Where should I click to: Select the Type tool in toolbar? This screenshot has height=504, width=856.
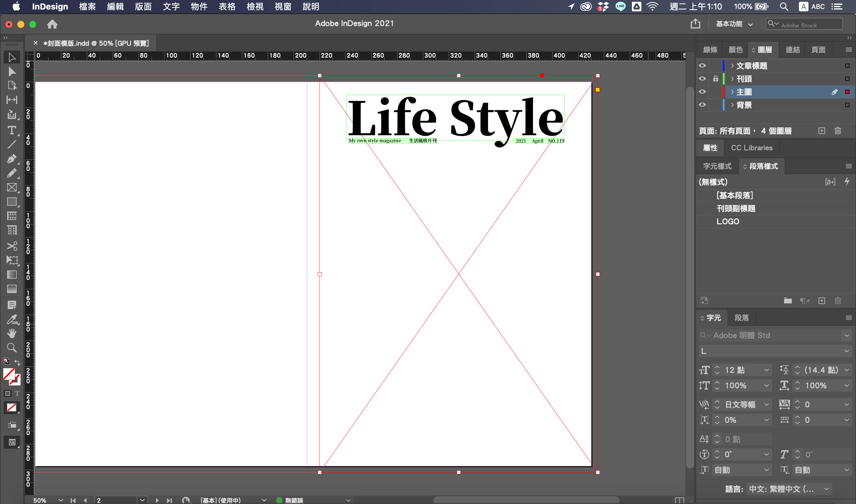[12, 130]
